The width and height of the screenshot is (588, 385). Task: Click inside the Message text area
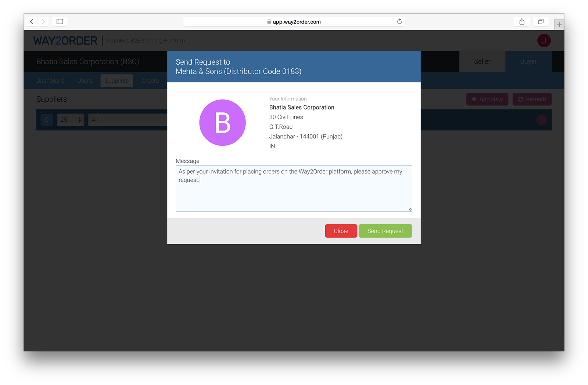294,188
